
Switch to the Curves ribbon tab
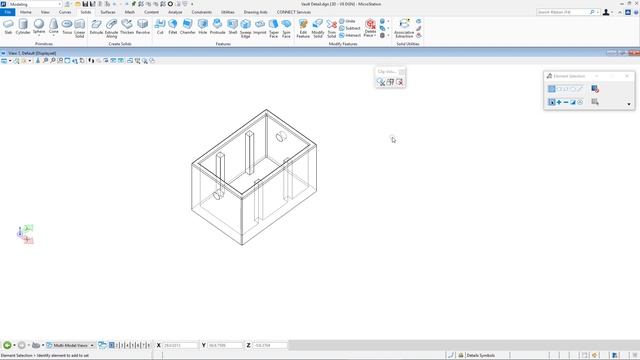(65, 12)
